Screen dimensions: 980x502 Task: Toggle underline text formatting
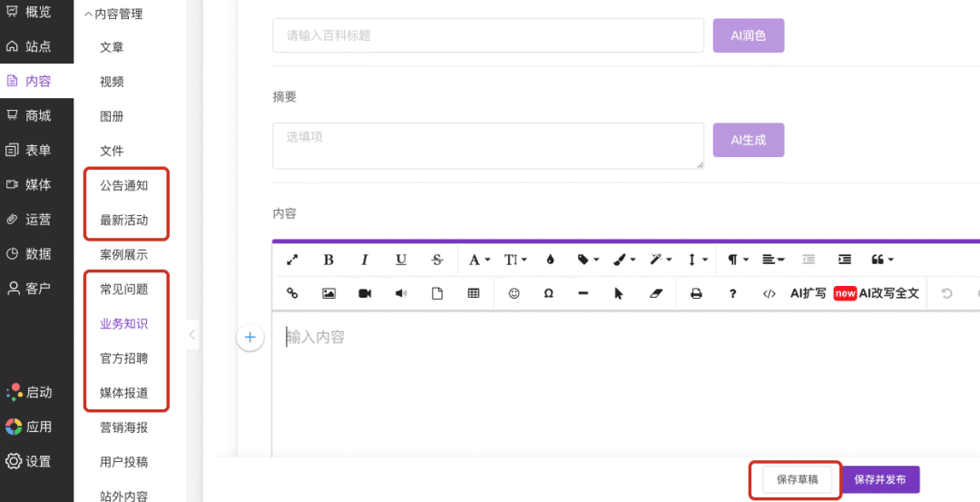pyautogui.click(x=401, y=260)
